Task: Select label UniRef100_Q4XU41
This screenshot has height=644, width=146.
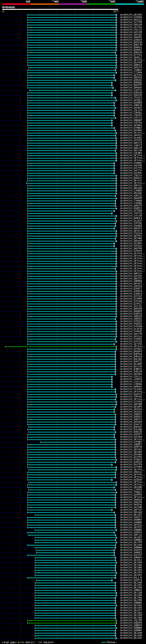Action: (131, 412)
